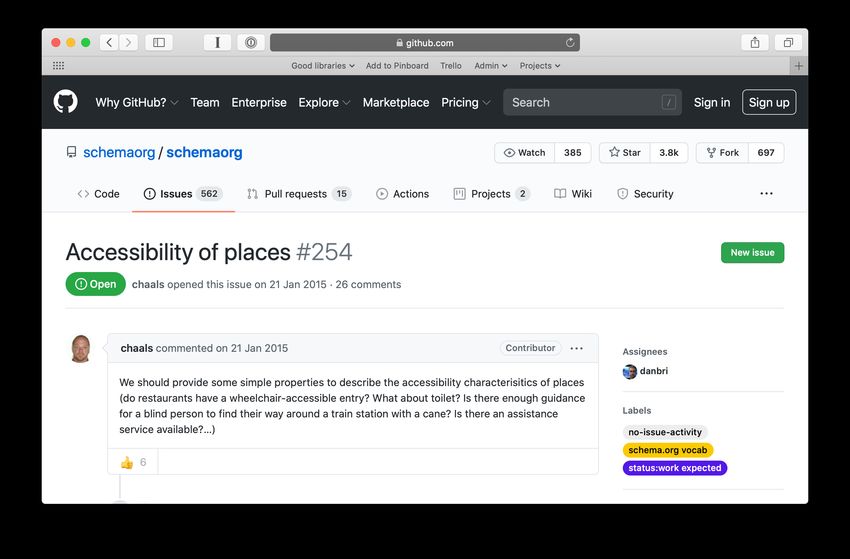
Task: Click the thumbs up reaction emoji
Action: click(127, 462)
